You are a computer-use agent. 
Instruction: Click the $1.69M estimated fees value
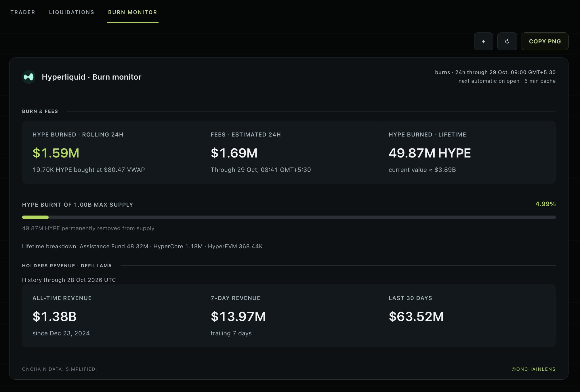[x=234, y=153]
